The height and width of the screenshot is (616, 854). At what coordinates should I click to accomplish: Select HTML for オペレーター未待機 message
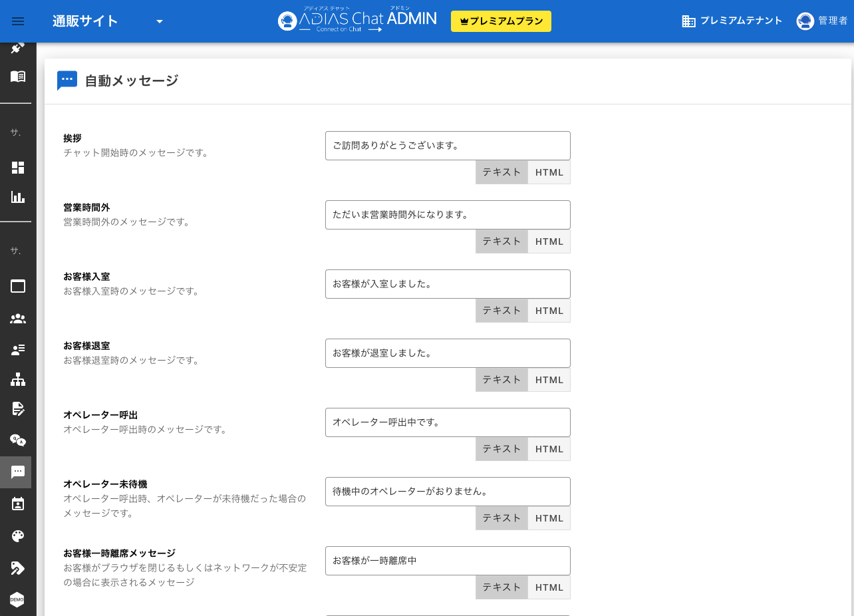click(x=549, y=518)
